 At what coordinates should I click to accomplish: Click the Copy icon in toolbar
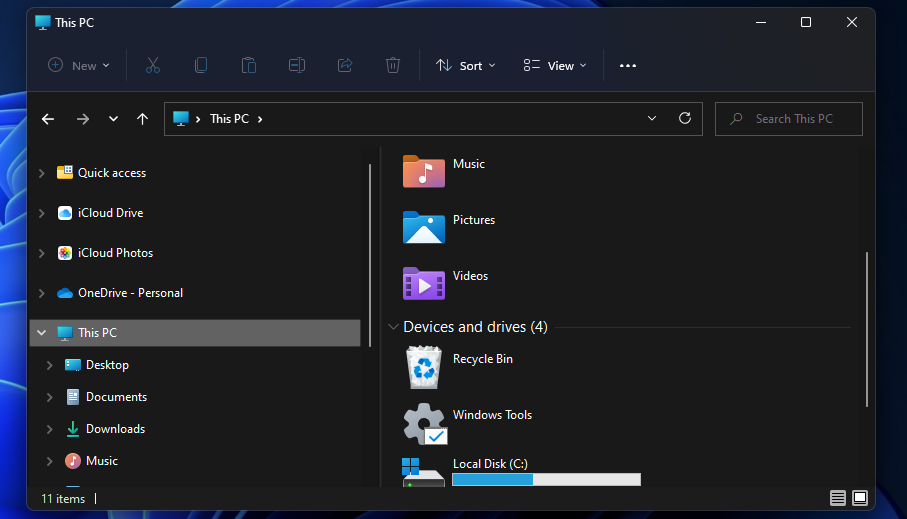point(201,65)
